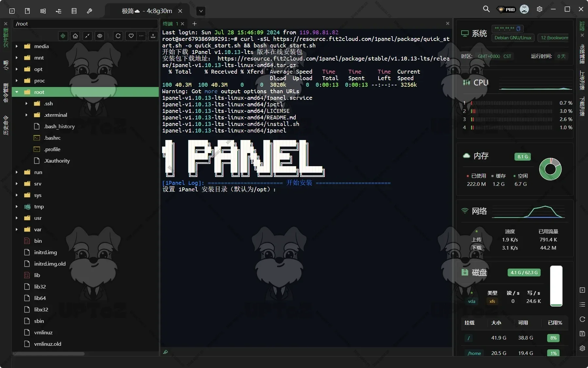588x368 pixels.
Task: Open the user avatar profile
Action: coord(524,9)
